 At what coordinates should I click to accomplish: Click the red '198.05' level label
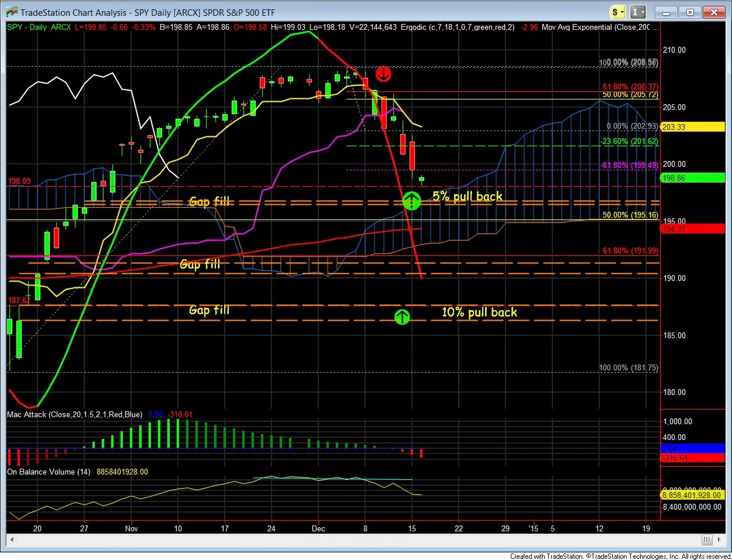point(19,181)
